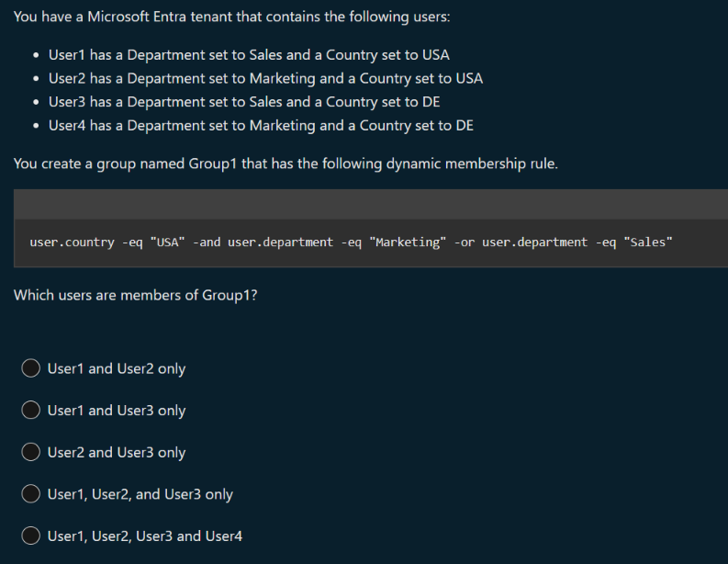Click the 'You have a Microsoft Entra tenant' sentence
728x564 pixels.
coord(231,19)
